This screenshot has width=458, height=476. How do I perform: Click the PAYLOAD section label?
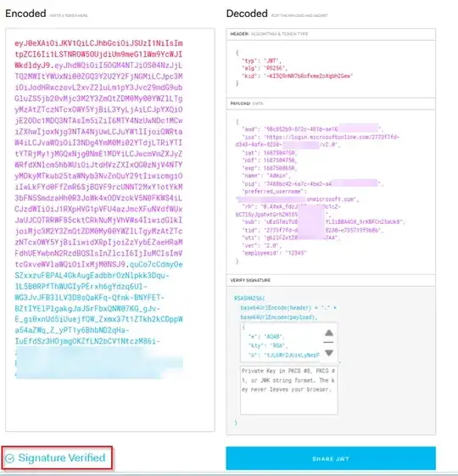[x=240, y=104]
